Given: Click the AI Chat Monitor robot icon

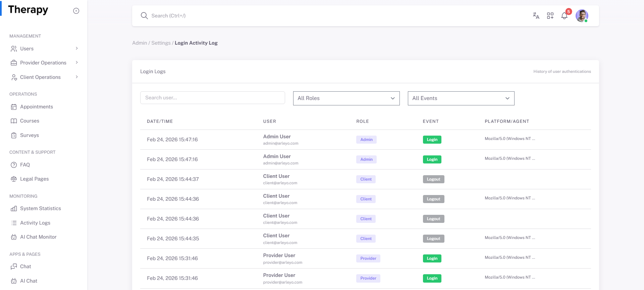Looking at the screenshot, I should (x=14, y=237).
